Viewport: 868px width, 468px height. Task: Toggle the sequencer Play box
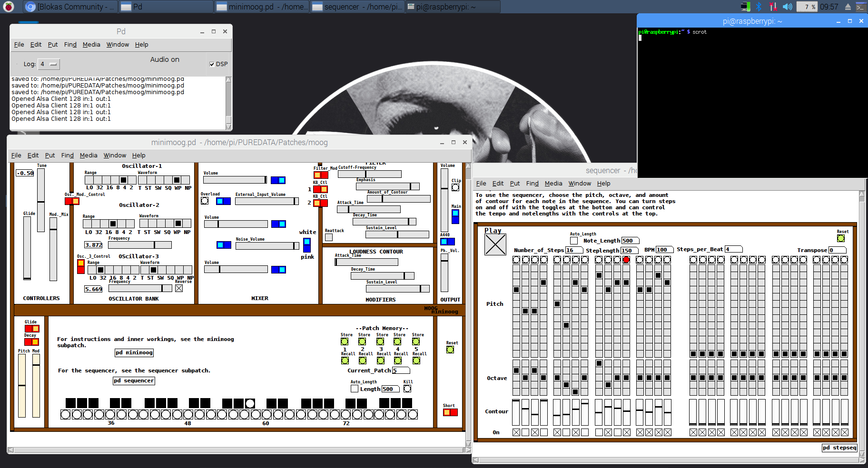(x=495, y=244)
